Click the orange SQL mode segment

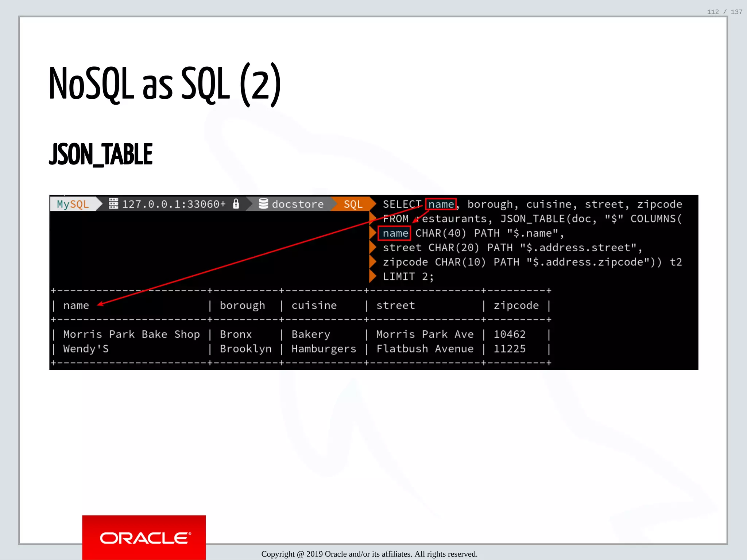(x=353, y=204)
